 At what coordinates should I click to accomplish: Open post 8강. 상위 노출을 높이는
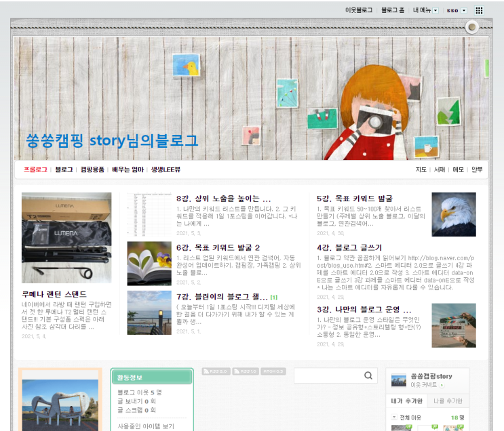pos(223,199)
